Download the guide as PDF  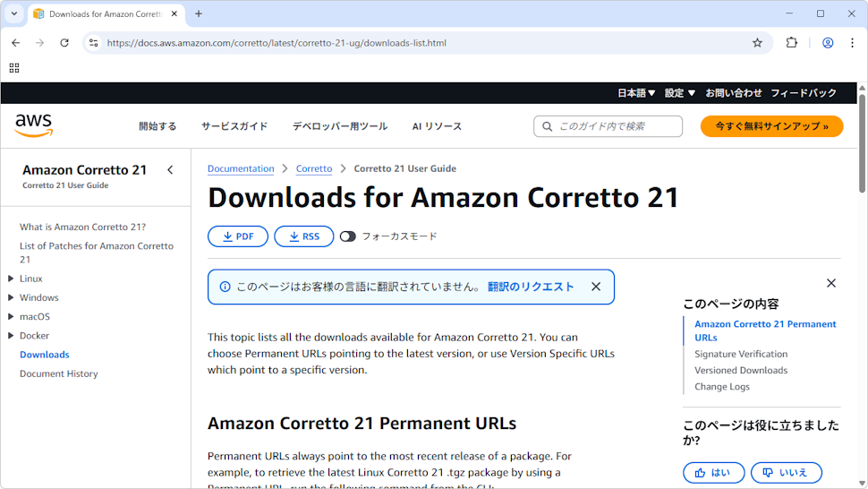pyautogui.click(x=238, y=236)
